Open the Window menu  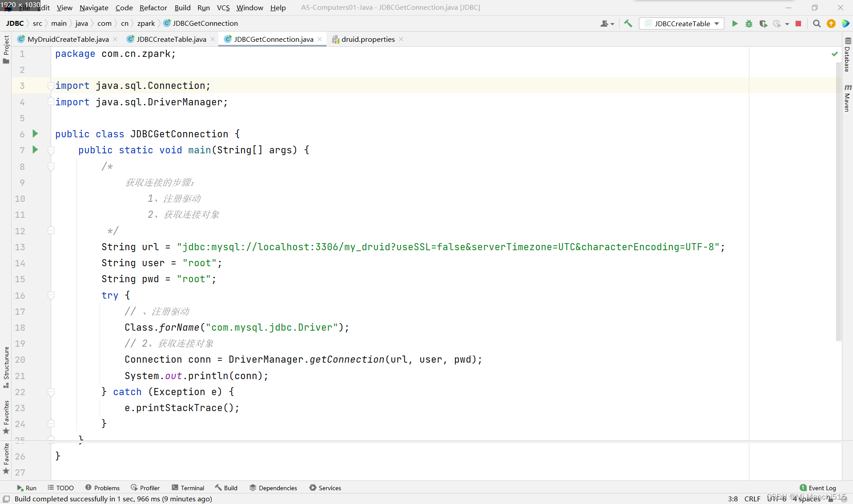click(x=249, y=8)
